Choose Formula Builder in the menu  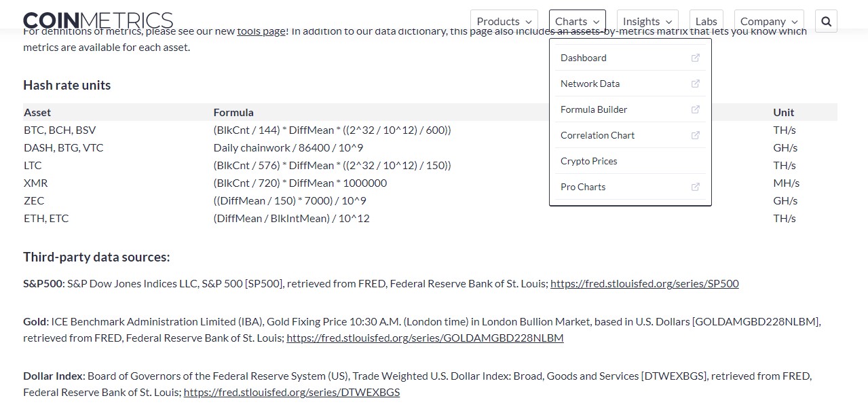click(630, 109)
